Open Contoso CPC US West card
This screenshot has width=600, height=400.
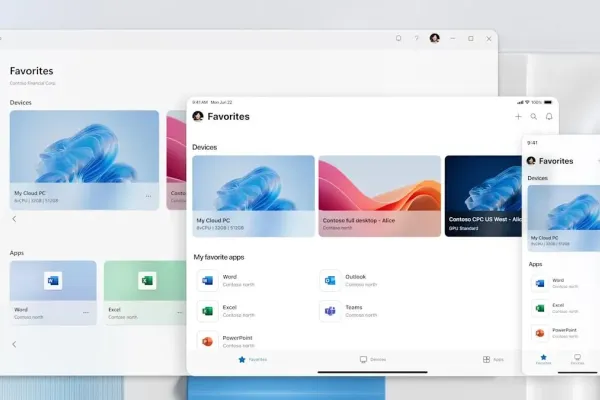(x=483, y=196)
